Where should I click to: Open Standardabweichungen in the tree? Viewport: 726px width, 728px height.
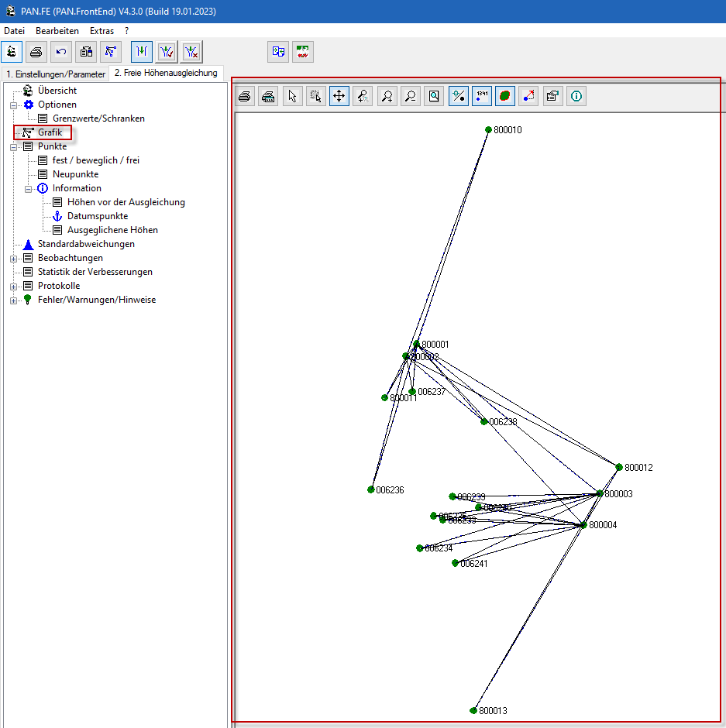(86, 244)
